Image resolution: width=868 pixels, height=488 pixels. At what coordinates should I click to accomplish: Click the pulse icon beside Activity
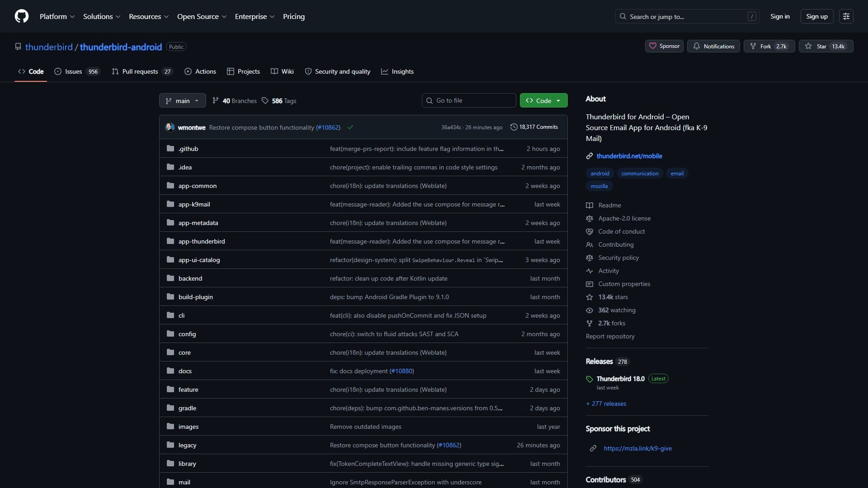pyautogui.click(x=590, y=271)
